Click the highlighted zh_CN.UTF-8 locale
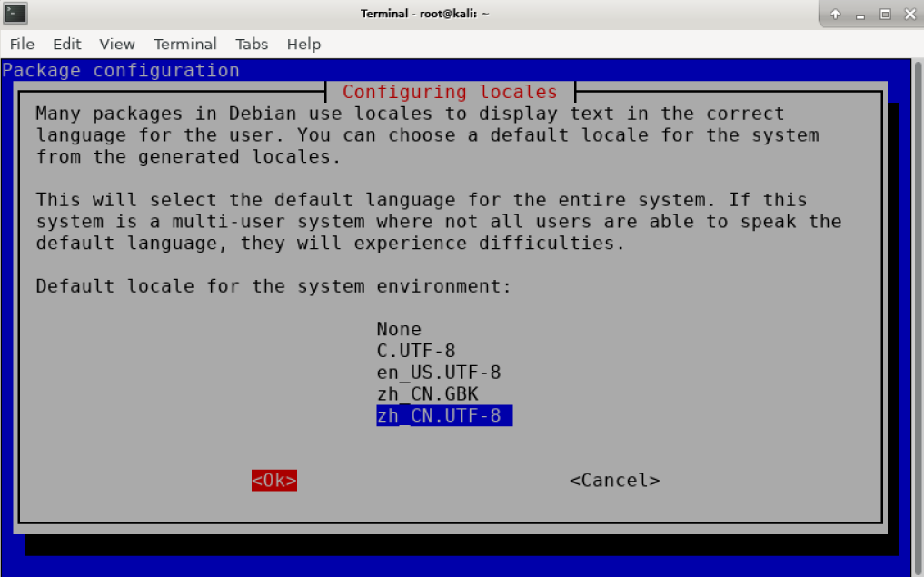Screen dimensions: 924x577 444,416
